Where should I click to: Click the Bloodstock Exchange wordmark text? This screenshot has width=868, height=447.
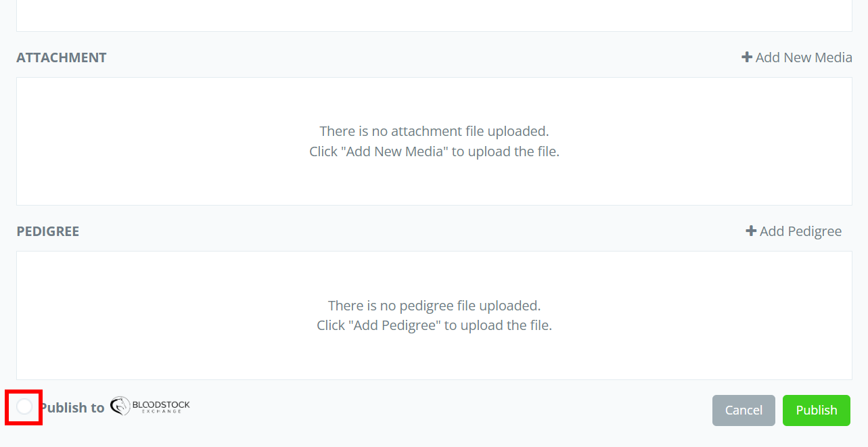tap(161, 406)
